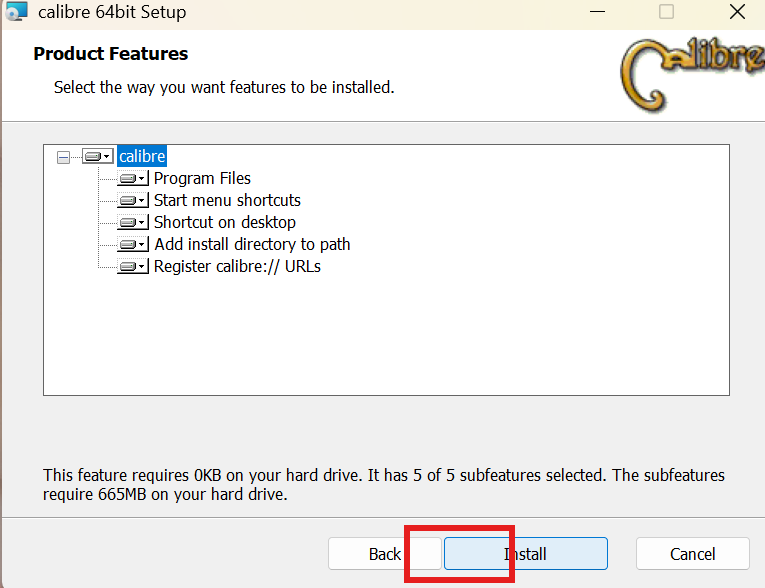Select the calibre root tree item label

(142, 156)
